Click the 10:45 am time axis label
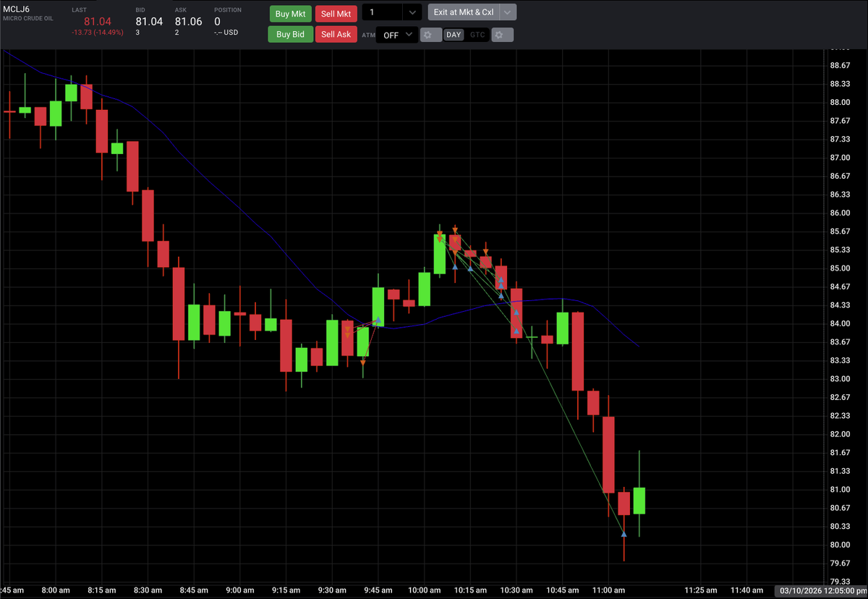The width and height of the screenshot is (868, 599). pyautogui.click(x=563, y=590)
